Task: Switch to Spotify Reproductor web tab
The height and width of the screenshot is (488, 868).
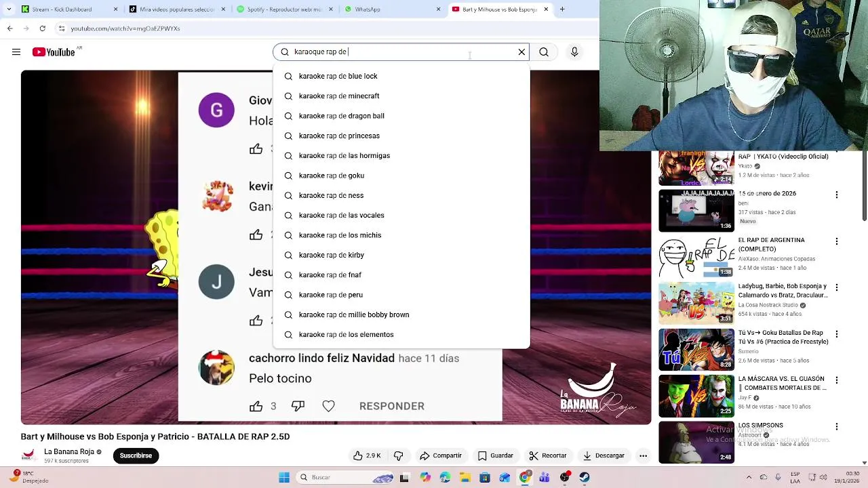Action: (x=285, y=9)
